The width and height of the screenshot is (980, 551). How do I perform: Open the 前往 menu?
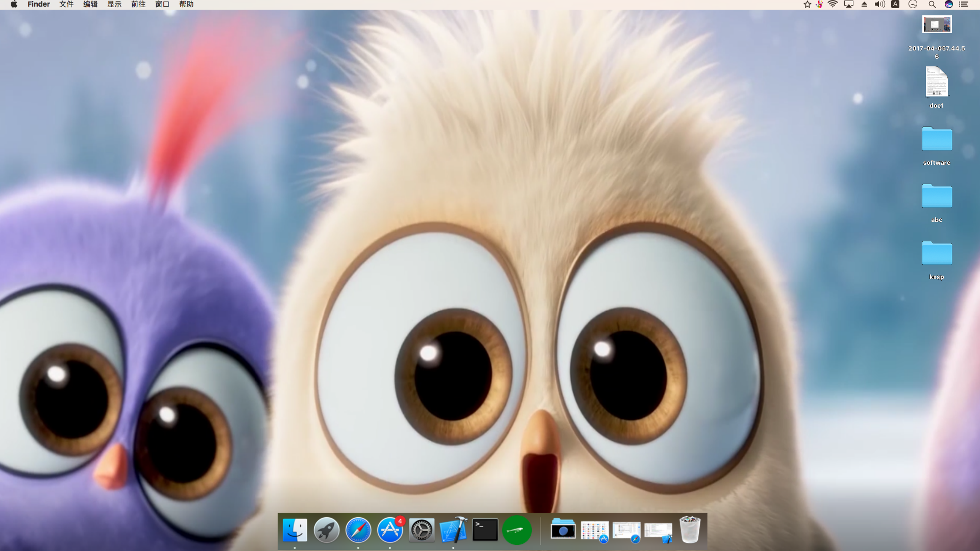pos(138,5)
